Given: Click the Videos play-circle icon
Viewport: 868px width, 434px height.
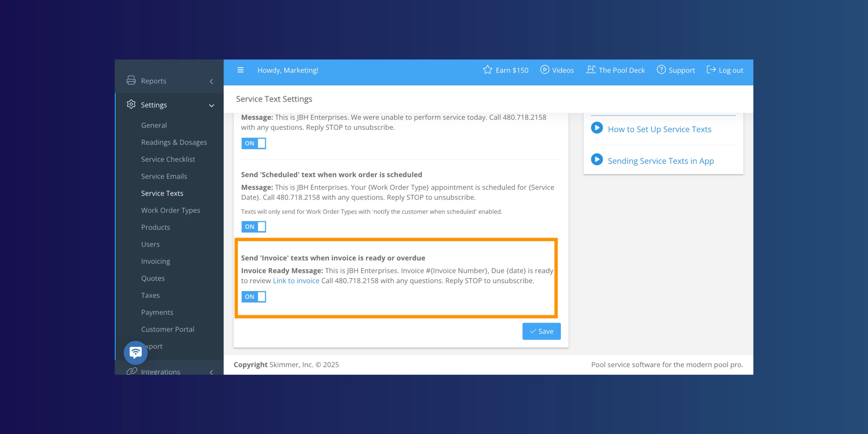Looking at the screenshot, I should 544,69.
